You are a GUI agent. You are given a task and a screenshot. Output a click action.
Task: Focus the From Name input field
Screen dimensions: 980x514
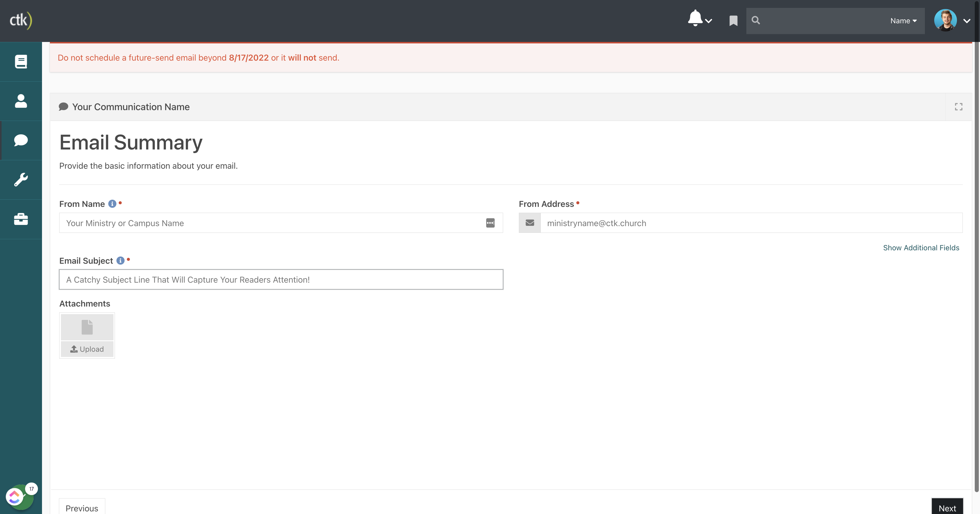(281, 223)
